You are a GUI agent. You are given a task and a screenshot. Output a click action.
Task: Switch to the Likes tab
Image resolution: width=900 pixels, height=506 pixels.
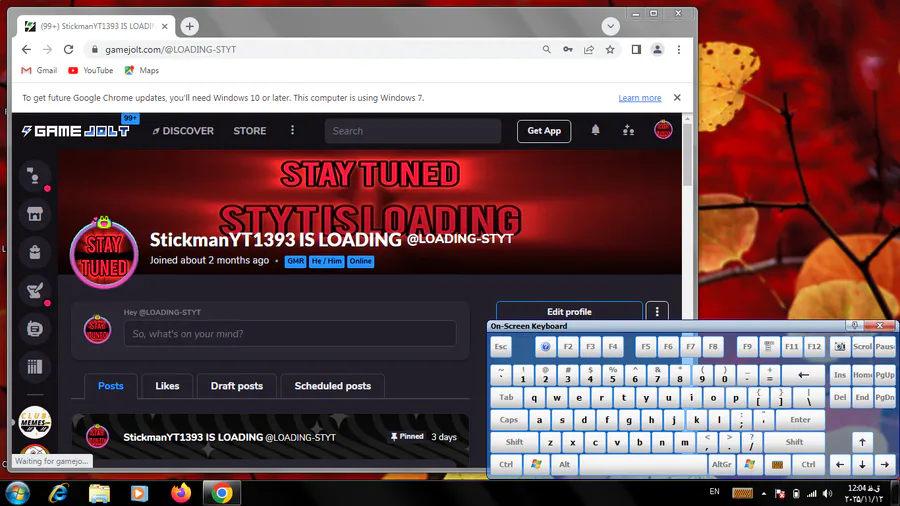pyautogui.click(x=167, y=386)
